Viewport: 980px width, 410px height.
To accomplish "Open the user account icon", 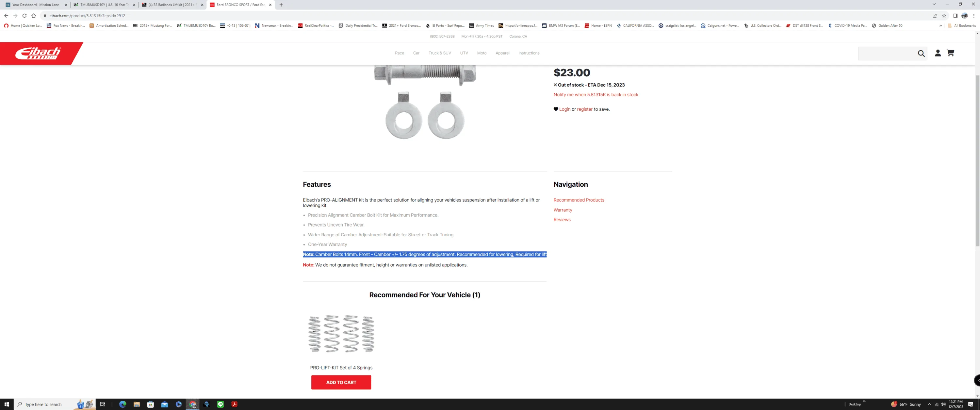I will point(938,53).
